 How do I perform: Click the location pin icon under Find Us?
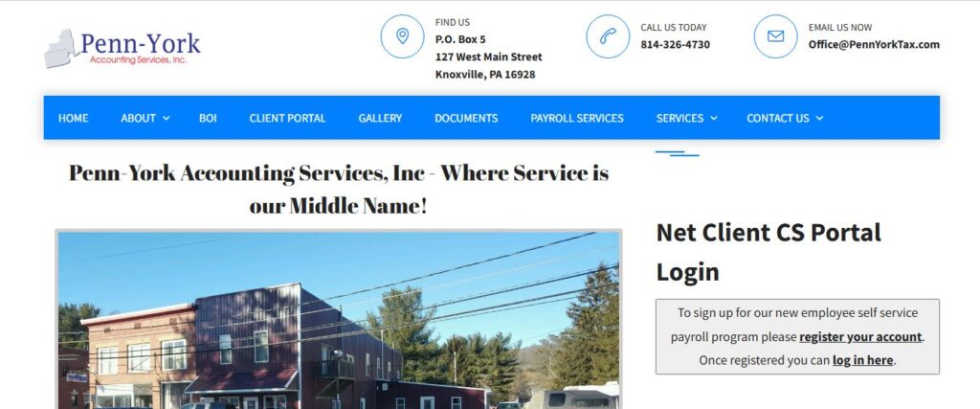[x=403, y=36]
